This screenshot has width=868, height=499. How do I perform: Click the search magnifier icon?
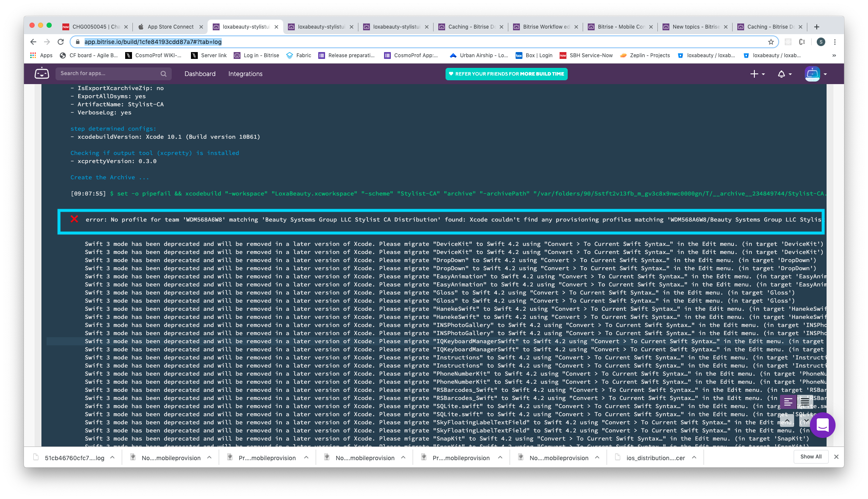[x=163, y=74]
